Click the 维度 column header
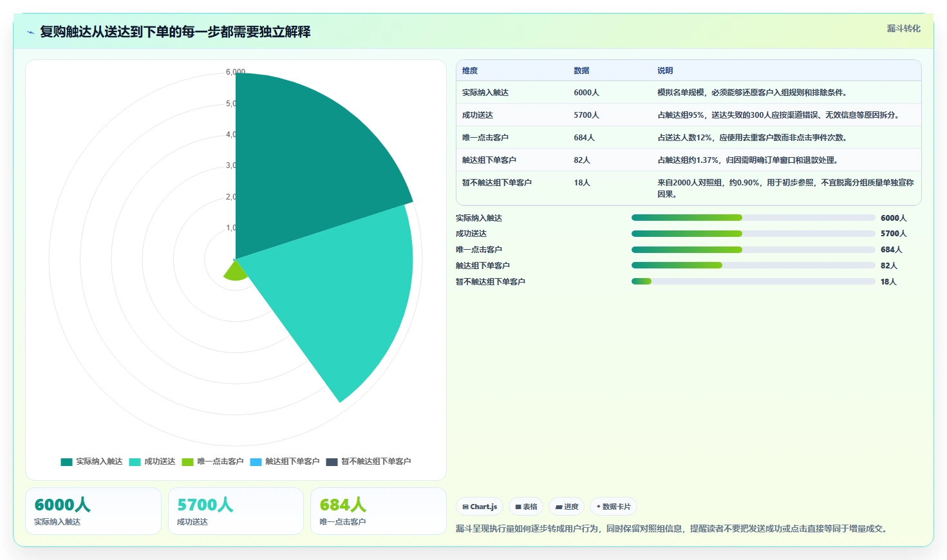Screen dimensions: 947x560 [x=470, y=71]
